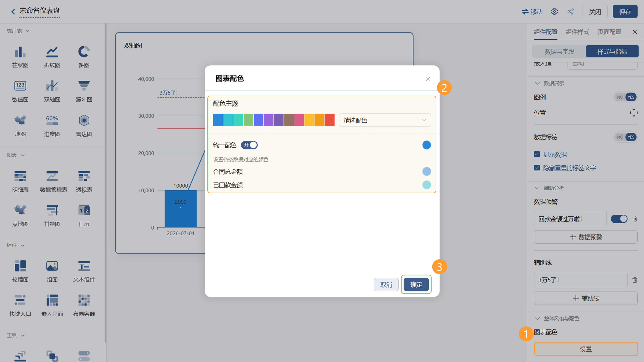Switch to the 组件配置 tab

546,32
